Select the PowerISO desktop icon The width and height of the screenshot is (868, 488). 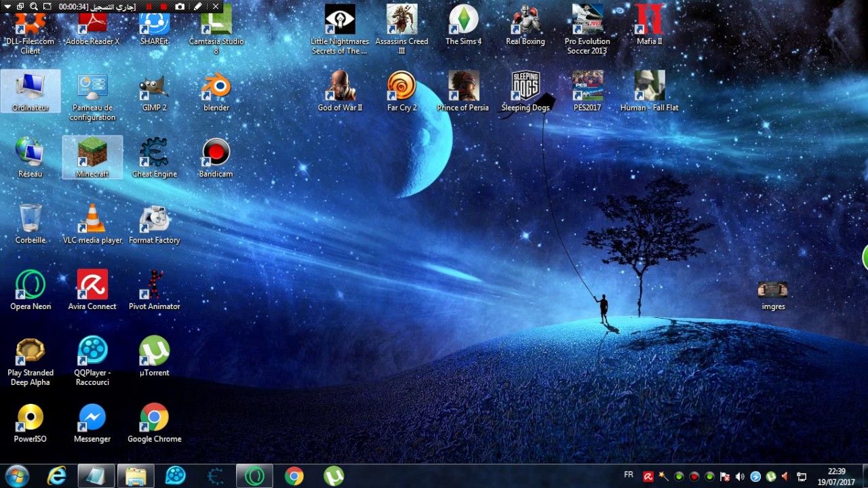click(x=31, y=423)
